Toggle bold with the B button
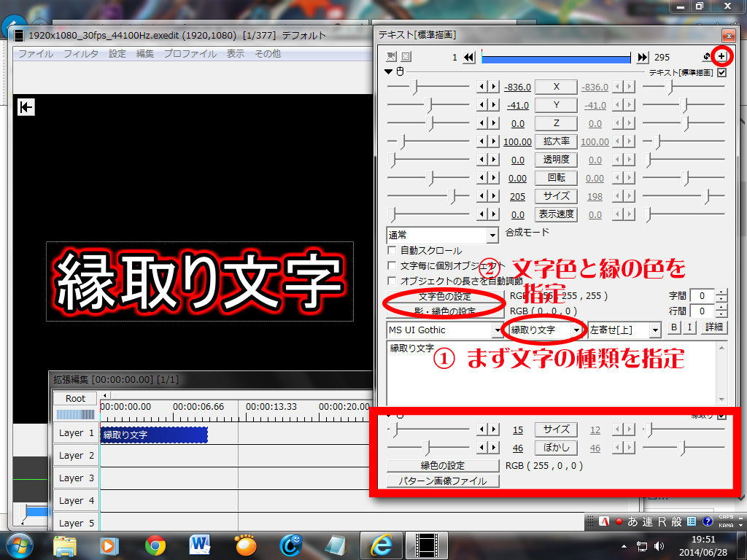Viewport: 747px width, 560px height. (x=674, y=328)
